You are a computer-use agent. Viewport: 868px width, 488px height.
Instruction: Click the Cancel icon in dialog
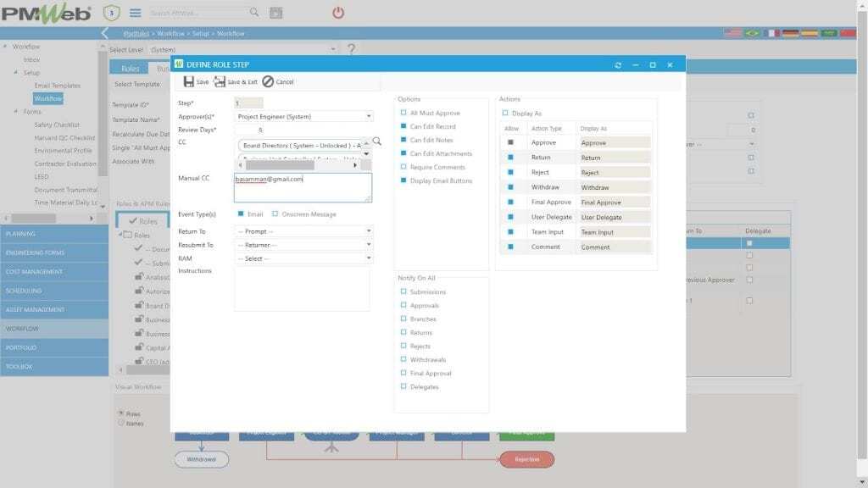pos(268,81)
